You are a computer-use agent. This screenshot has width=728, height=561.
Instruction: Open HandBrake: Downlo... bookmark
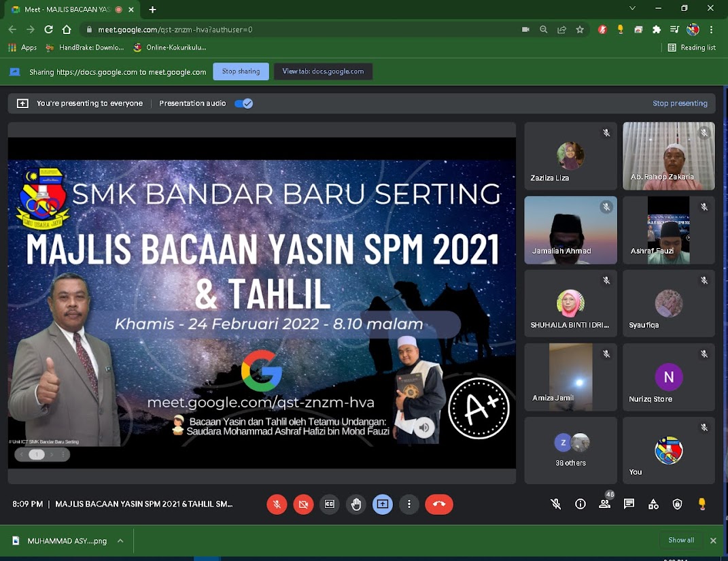(x=84, y=48)
